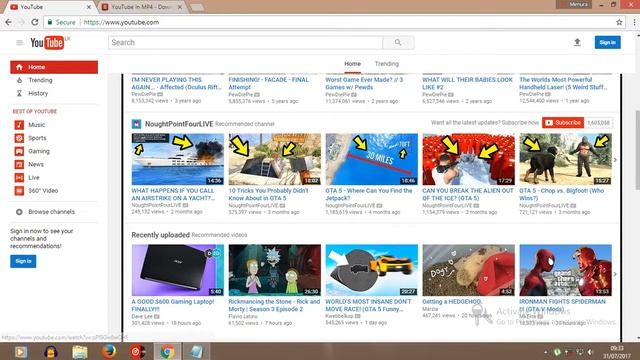The image size is (640, 360).
Task: Open the hedgehog video thumbnail
Action: pyautogui.click(x=469, y=270)
